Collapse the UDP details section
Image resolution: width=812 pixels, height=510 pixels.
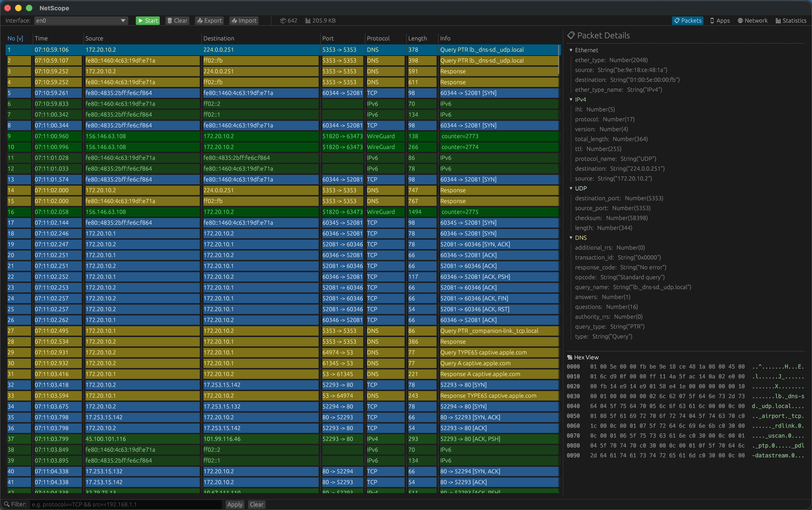571,188
